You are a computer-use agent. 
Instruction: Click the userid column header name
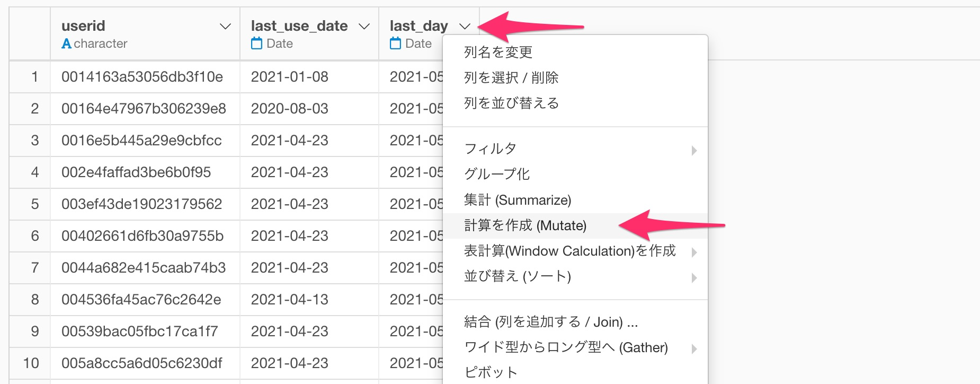coord(83,26)
